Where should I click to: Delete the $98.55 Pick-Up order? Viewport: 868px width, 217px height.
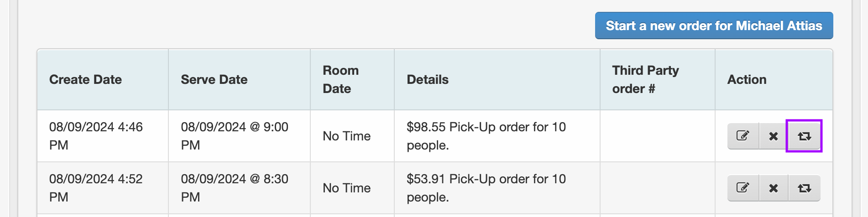[x=774, y=136]
